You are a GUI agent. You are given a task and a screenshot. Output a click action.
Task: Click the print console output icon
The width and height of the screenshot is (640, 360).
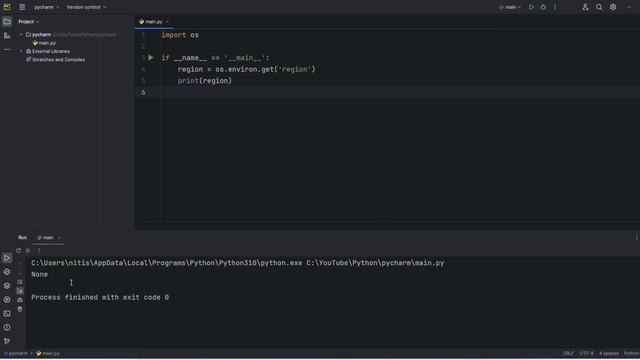[x=20, y=300]
